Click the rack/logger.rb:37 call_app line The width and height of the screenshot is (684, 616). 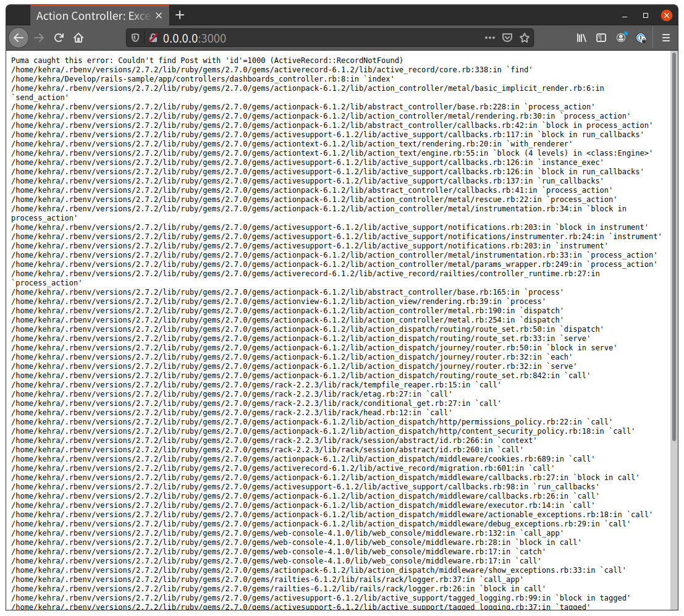(x=268, y=580)
